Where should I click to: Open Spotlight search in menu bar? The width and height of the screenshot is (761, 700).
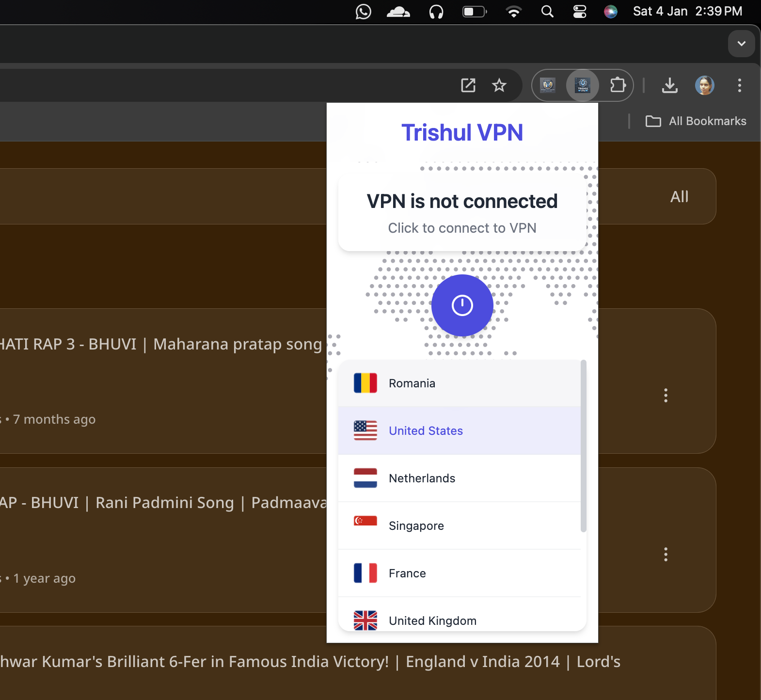click(547, 12)
